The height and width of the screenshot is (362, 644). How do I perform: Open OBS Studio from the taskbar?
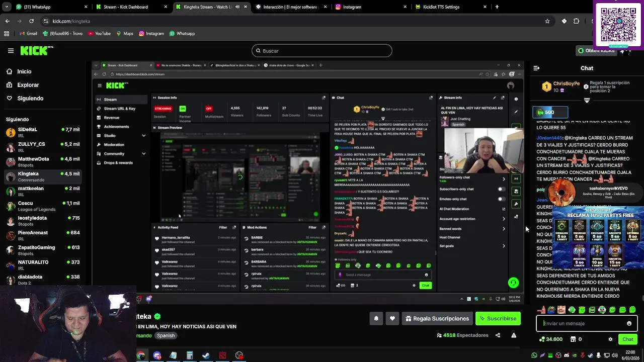click(239, 355)
